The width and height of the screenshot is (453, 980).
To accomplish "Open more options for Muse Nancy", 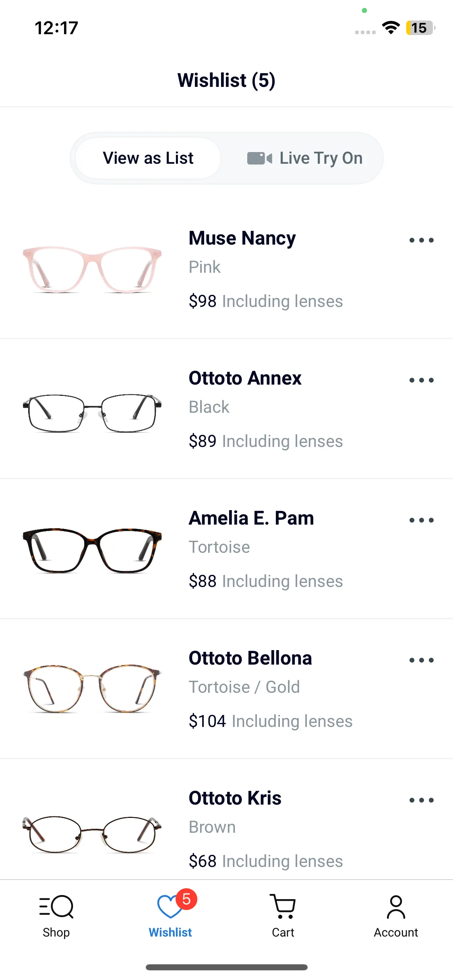I will [x=421, y=241].
